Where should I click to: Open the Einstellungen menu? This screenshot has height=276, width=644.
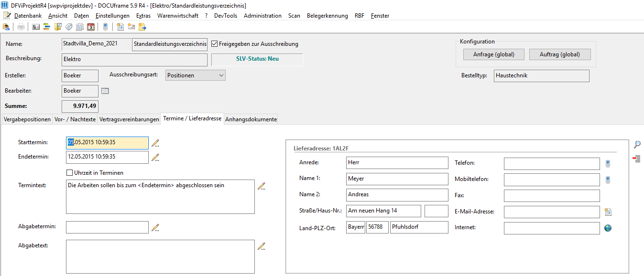tap(112, 16)
